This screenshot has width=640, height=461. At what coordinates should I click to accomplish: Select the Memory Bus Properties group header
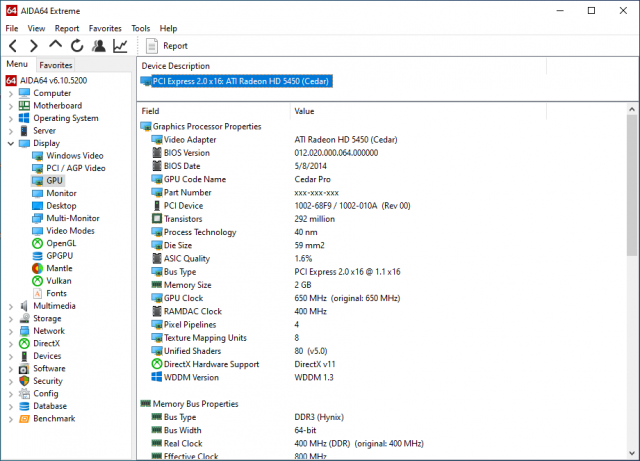(x=189, y=404)
